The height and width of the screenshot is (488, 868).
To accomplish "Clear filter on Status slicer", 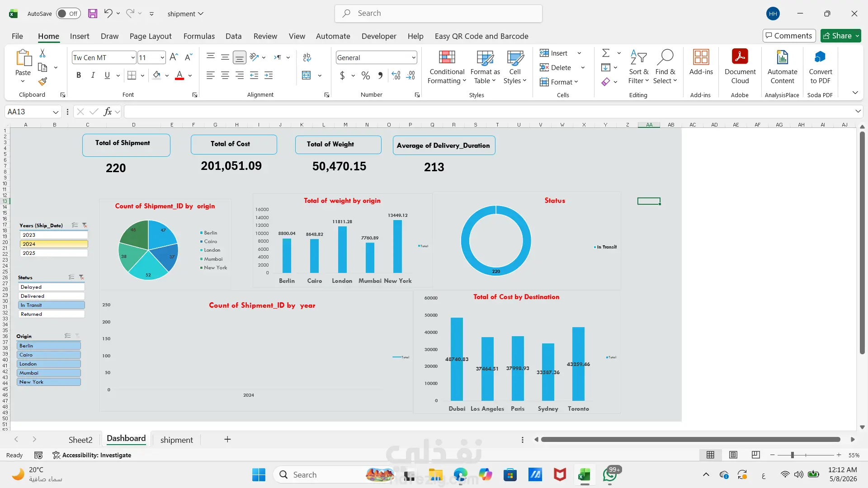I will (81, 277).
